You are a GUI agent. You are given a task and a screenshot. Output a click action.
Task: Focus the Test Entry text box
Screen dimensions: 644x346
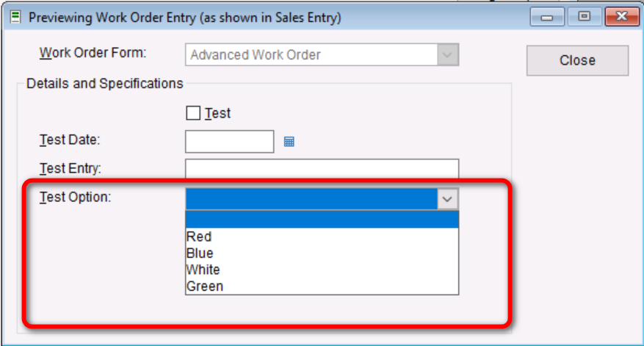(322, 169)
